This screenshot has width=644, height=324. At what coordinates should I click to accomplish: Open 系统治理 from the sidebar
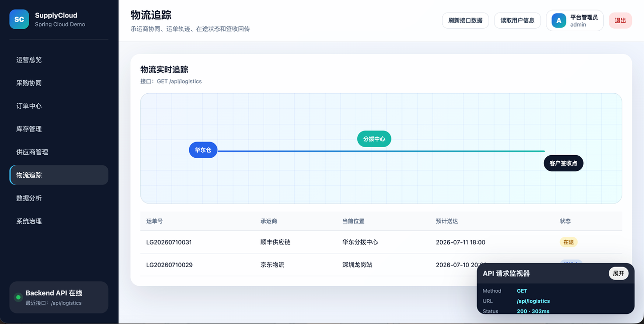point(59,221)
